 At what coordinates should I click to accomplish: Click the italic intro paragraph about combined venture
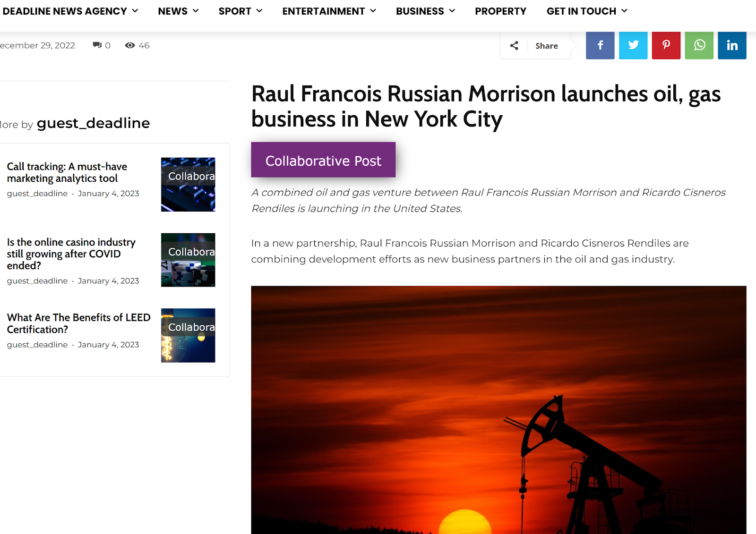pos(489,201)
